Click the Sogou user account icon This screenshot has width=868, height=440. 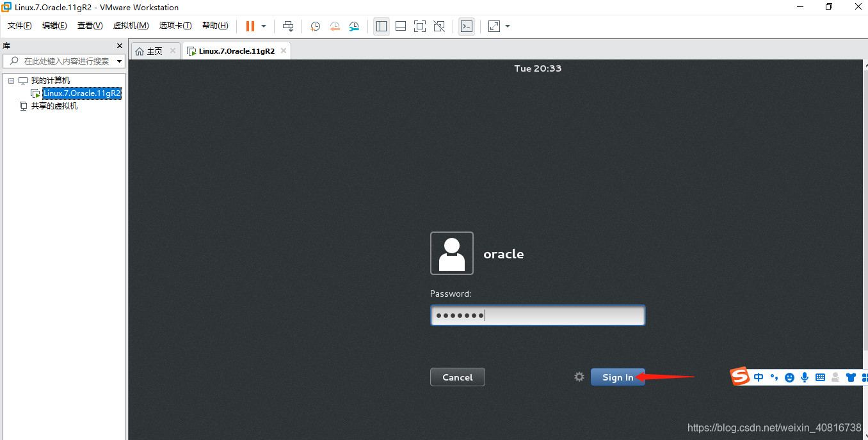click(835, 377)
